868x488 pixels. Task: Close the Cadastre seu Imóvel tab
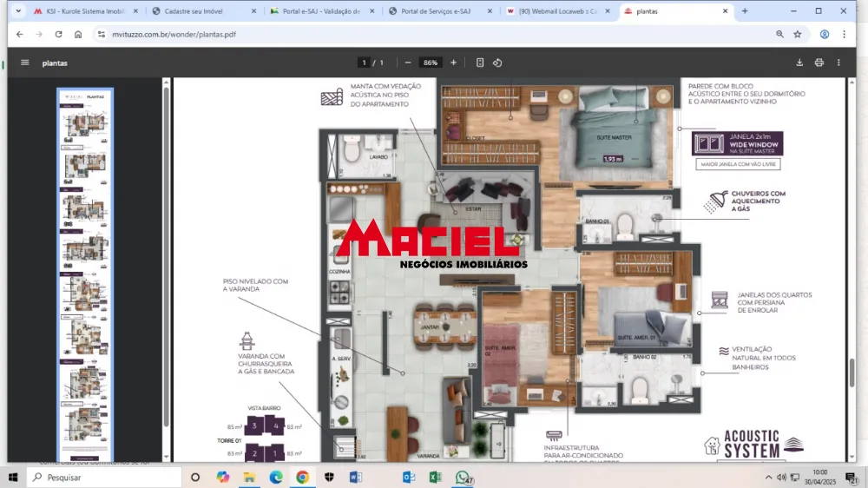pos(254,11)
